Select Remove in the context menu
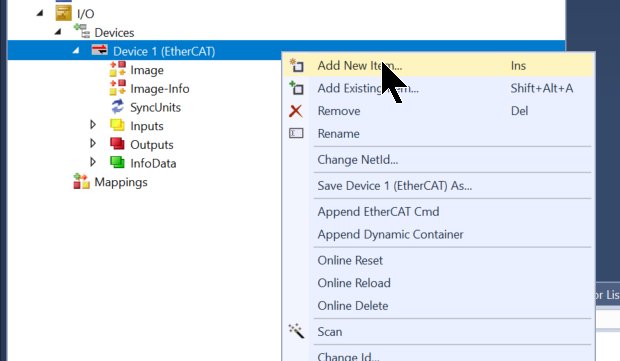This screenshot has width=620, height=361. point(439,111)
